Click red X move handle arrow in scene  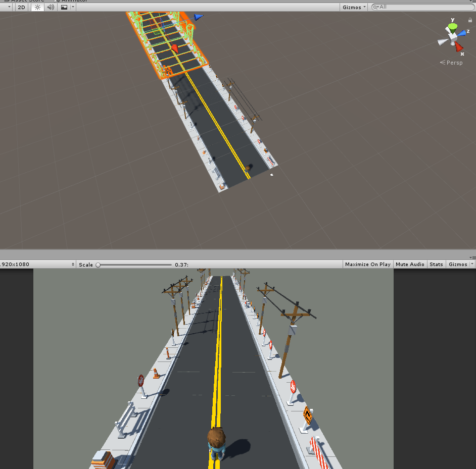coord(175,48)
